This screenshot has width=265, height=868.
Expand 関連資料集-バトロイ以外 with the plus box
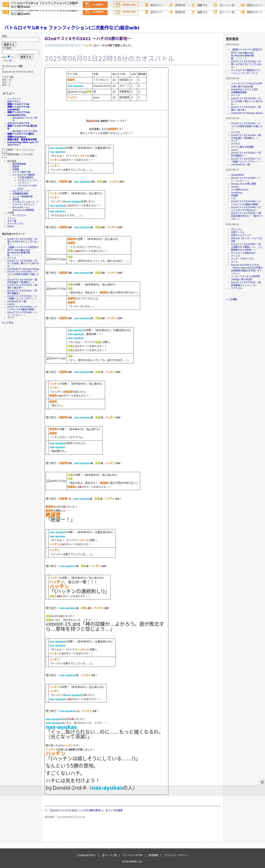4,155
